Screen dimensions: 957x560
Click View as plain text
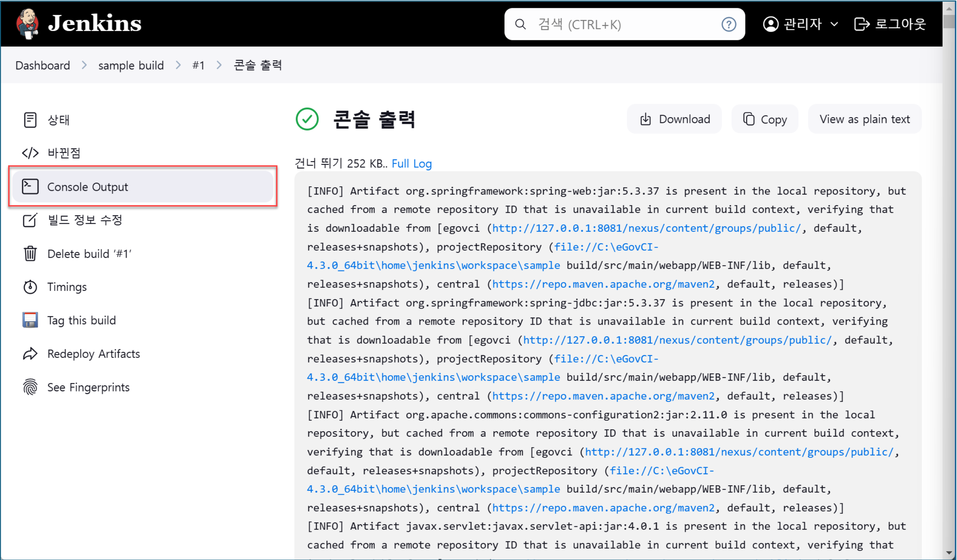coord(865,119)
